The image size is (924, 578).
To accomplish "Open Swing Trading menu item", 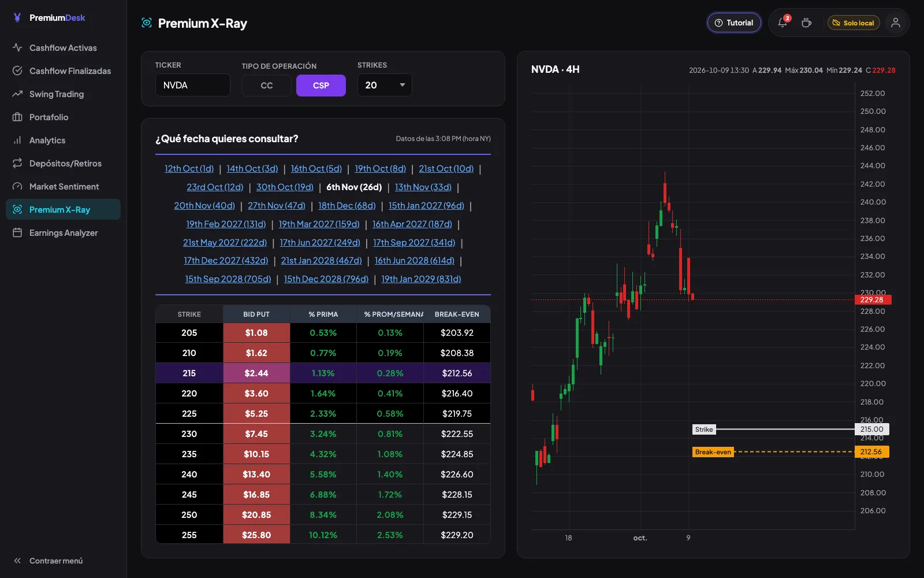I will pos(63,94).
